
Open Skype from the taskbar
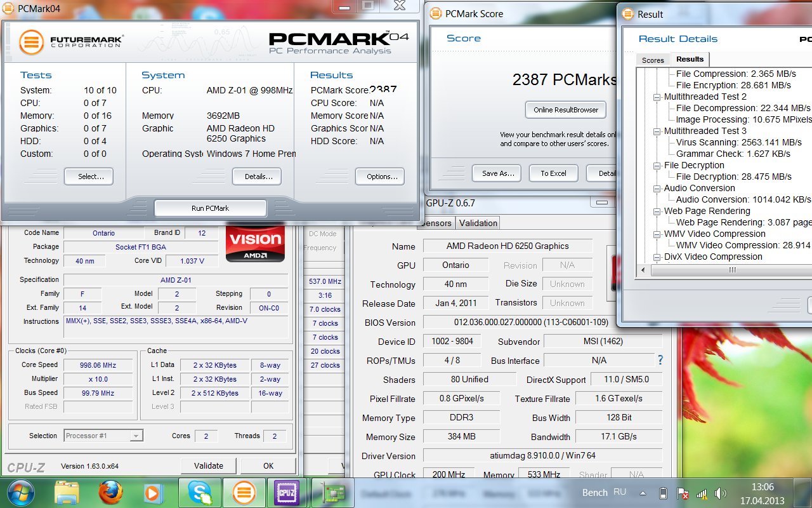[x=200, y=493]
